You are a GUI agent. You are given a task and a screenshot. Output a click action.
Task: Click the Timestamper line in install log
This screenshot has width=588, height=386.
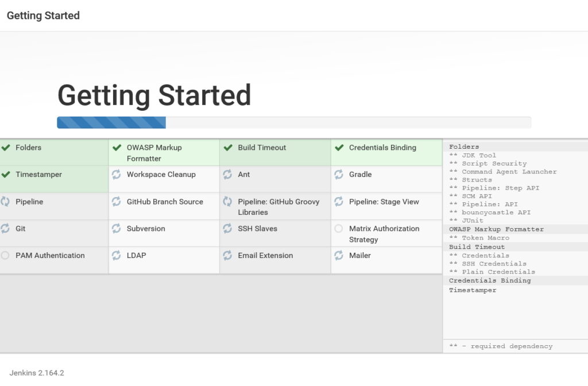coord(473,290)
